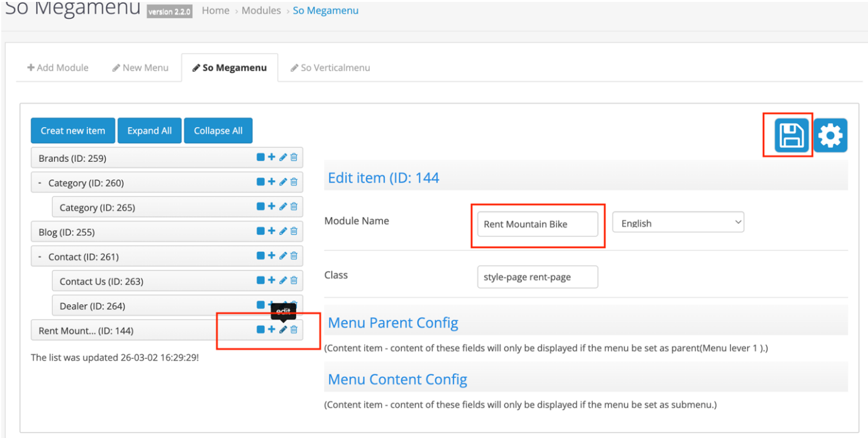
Task: Click the Class input field
Action: pos(537,277)
